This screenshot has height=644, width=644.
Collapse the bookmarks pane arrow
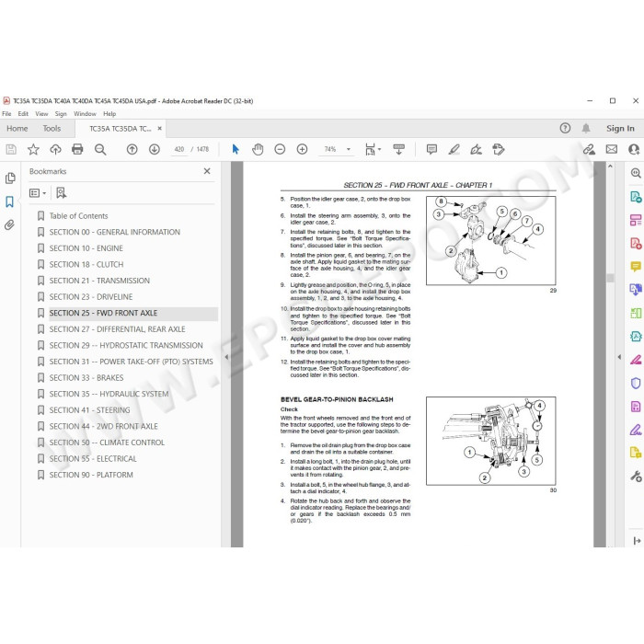click(226, 357)
